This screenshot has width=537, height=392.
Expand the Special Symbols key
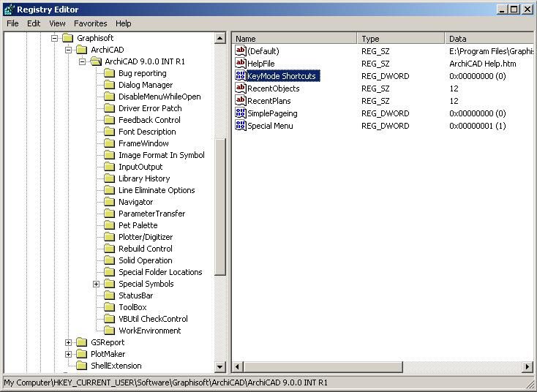97,284
